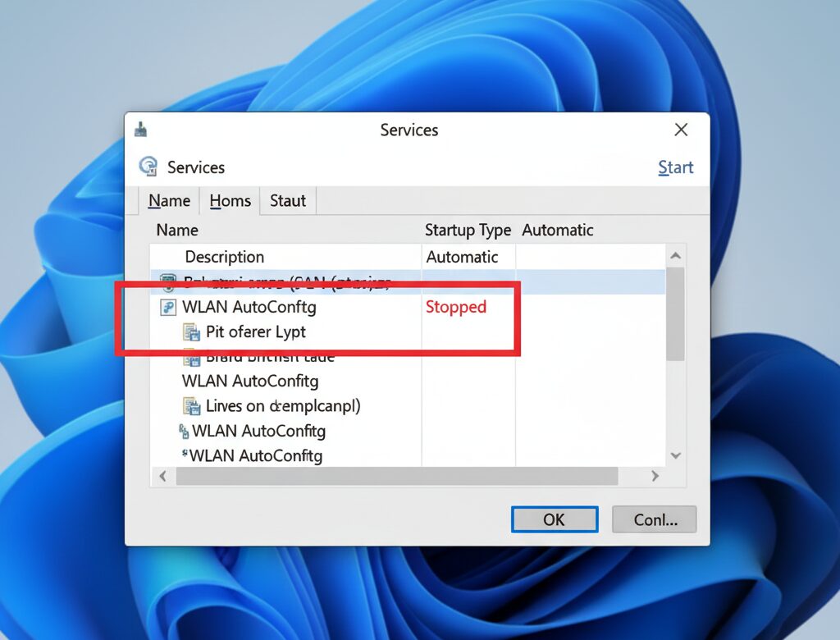The height and width of the screenshot is (640, 840).
Task: Click the app icon in title bar
Action: [141, 130]
